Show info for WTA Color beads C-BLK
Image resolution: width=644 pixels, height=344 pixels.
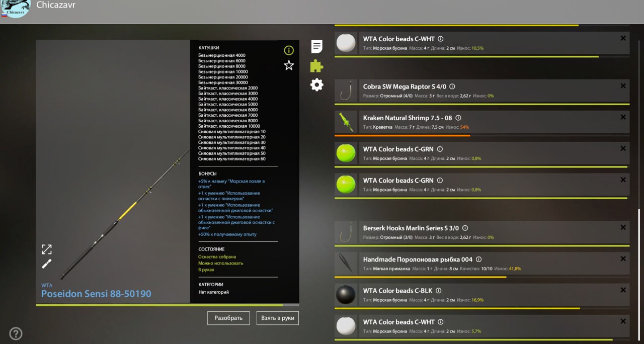point(439,291)
